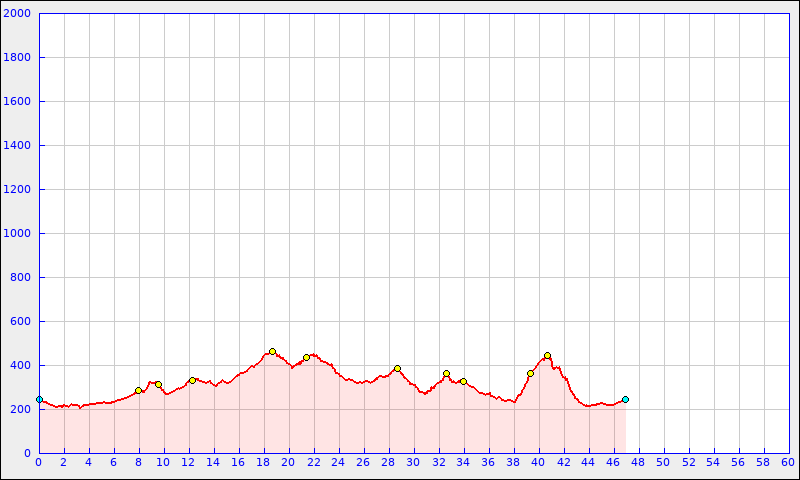
Task: Click the 50 label on the distance axis
Action: pyautogui.click(x=663, y=462)
